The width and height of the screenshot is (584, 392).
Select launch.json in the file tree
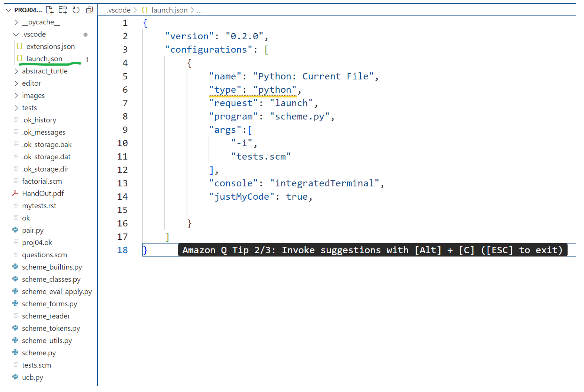[x=44, y=59]
